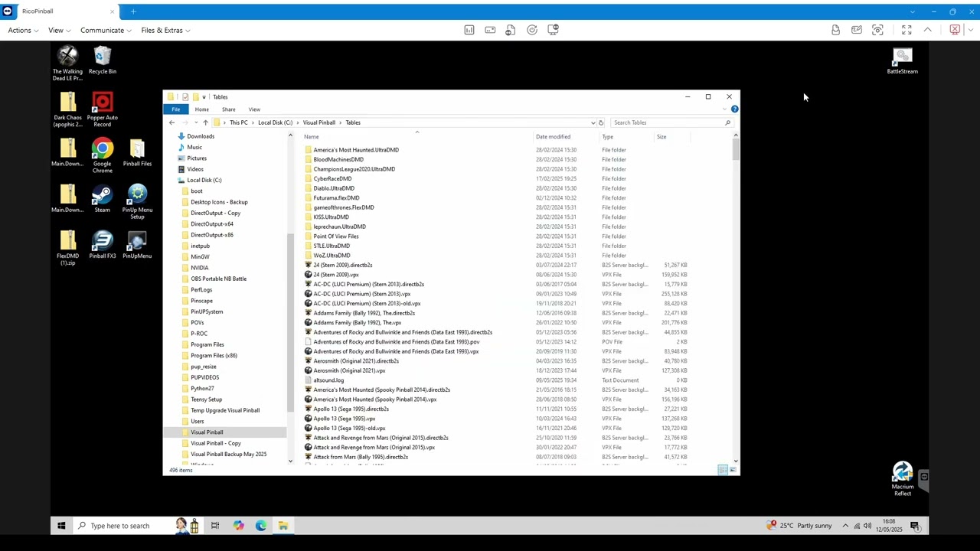The height and width of the screenshot is (551, 980).
Task: Select the Popper Auto Record desktop icon
Action: click(102, 109)
